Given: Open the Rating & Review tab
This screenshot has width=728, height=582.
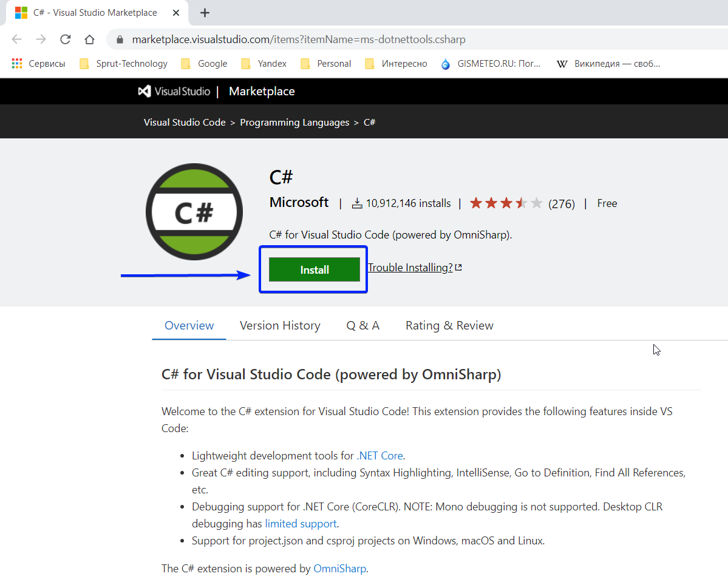Looking at the screenshot, I should pos(449,325).
